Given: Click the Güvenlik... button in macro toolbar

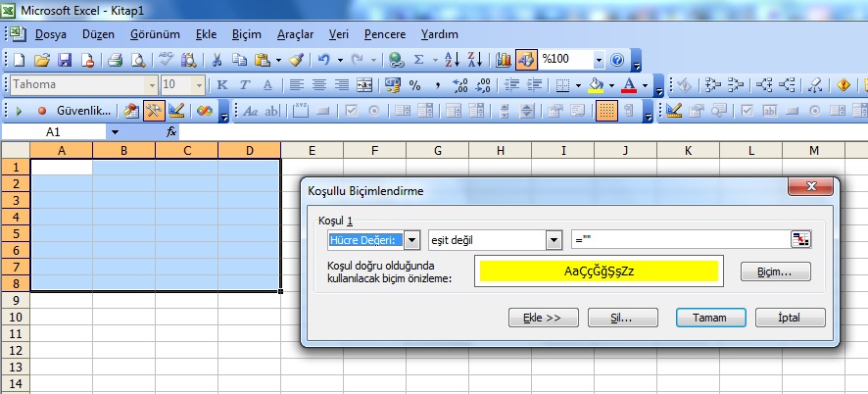Looking at the screenshot, I should tap(84, 111).
